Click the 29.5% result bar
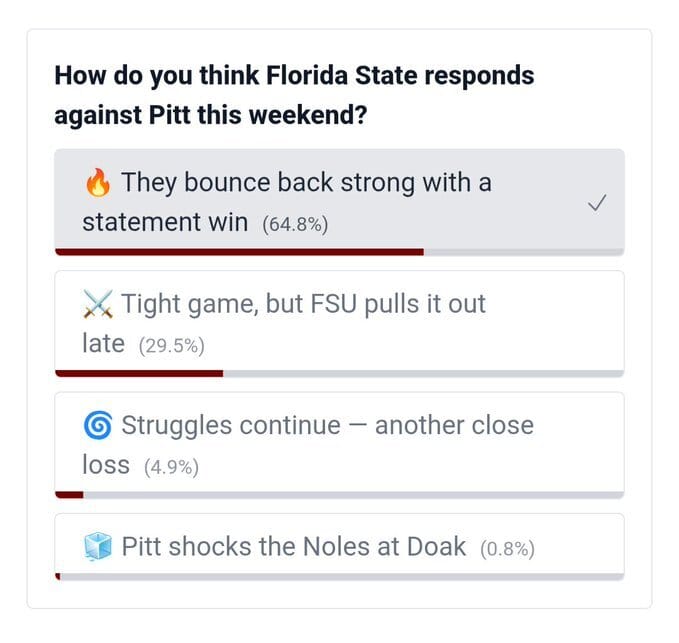Viewport: 679px width, 643px height. [139, 373]
